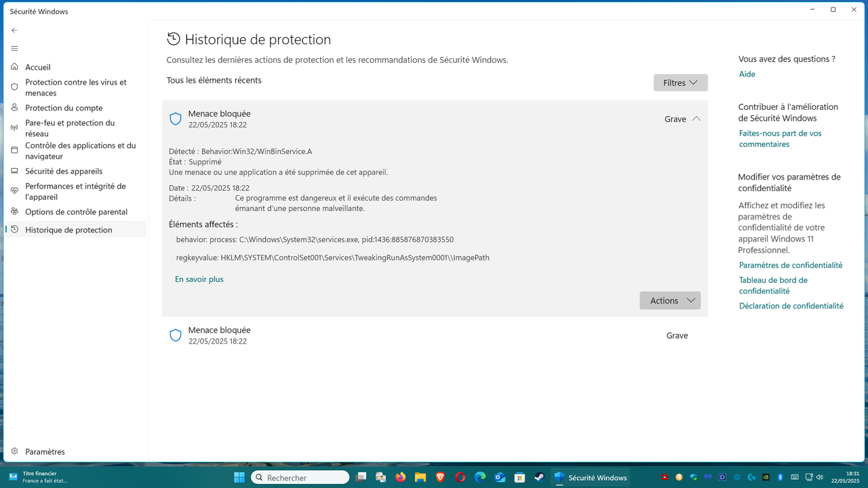Open Malwarebytes tray icon

[708, 477]
